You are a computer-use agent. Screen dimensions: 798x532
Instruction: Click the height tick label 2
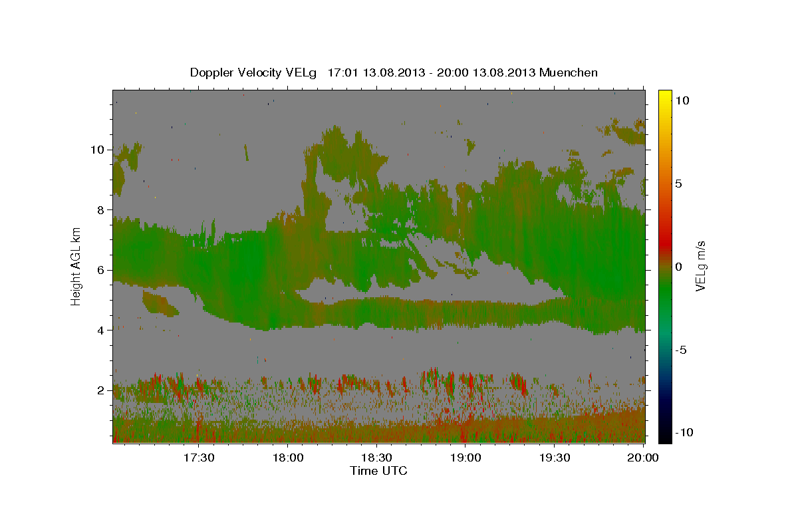click(x=101, y=390)
